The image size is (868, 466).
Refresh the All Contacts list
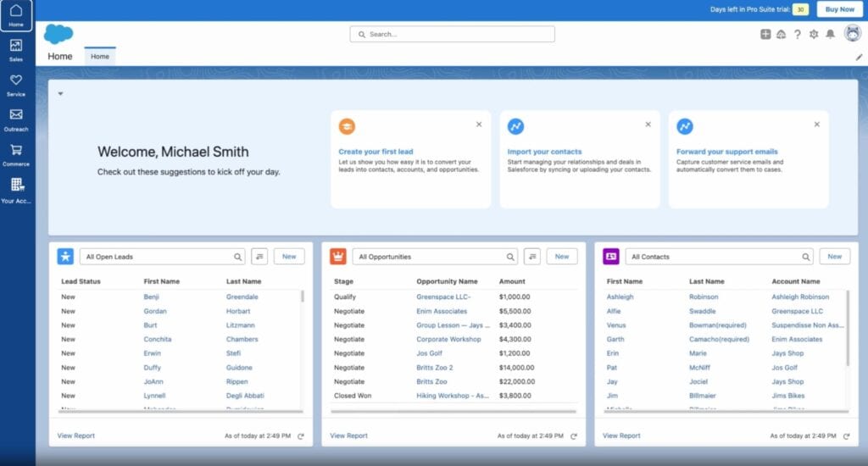point(847,436)
